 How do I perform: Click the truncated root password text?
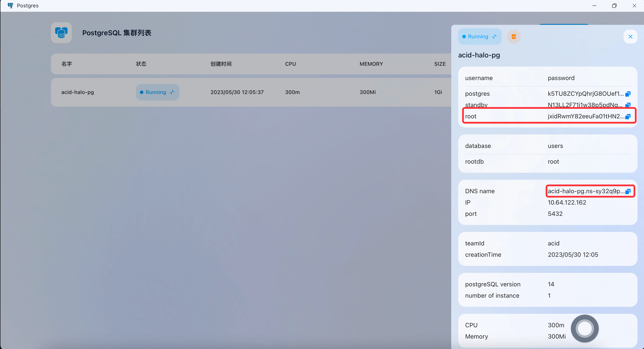(x=585, y=116)
